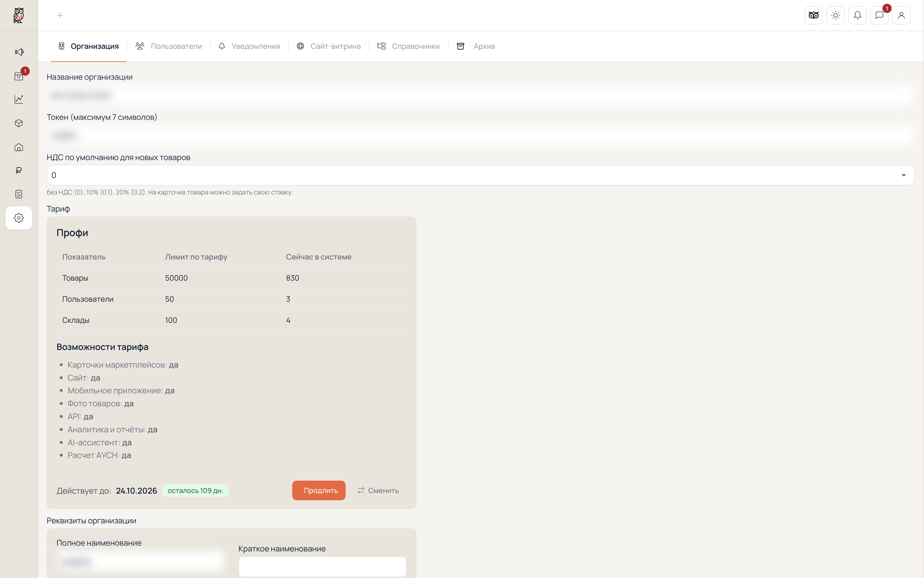This screenshot has width=924, height=578.
Task: Click the Сменить tariff button
Action: tap(378, 490)
